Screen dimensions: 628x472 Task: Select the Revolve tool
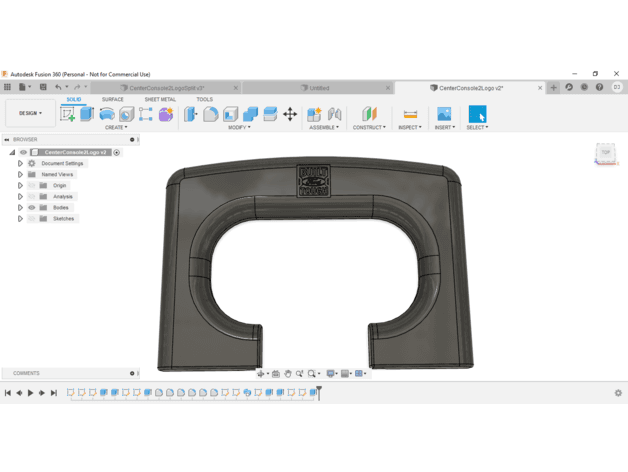pyautogui.click(x=107, y=114)
